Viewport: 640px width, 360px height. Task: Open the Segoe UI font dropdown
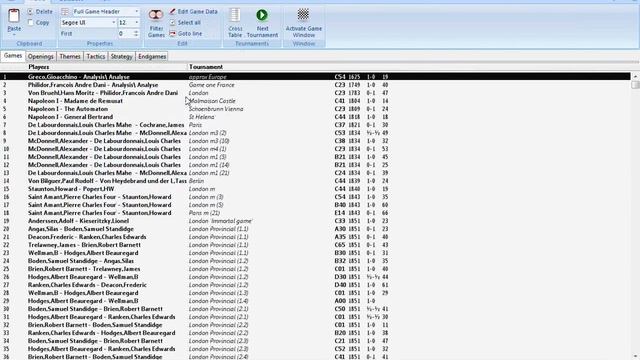(x=113, y=22)
